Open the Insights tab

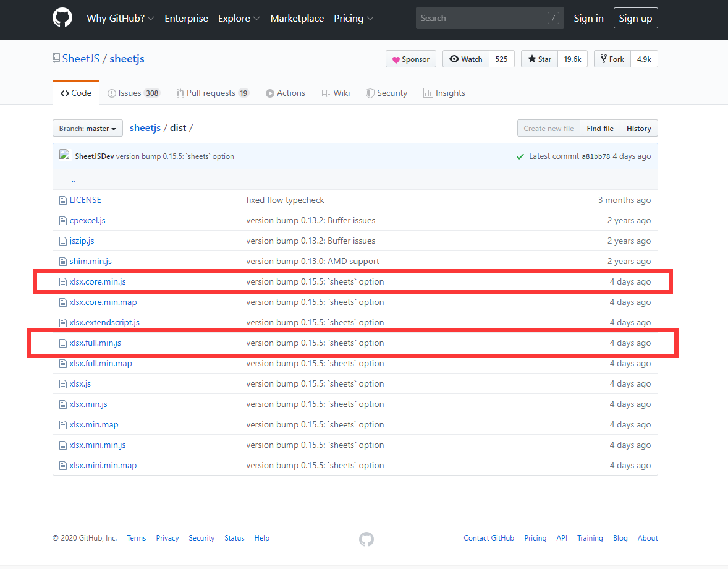tap(444, 93)
